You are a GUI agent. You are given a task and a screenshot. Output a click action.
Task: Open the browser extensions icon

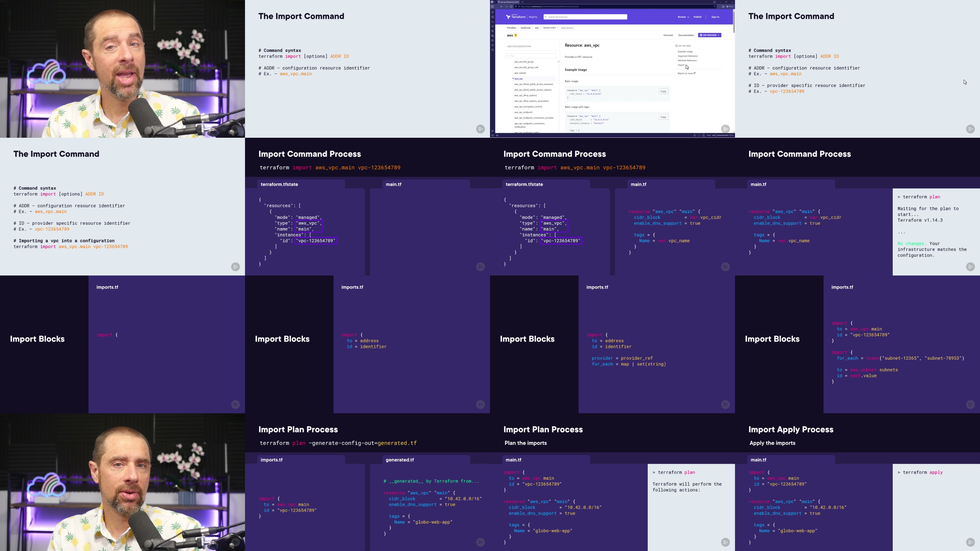click(x=723, y=6)
